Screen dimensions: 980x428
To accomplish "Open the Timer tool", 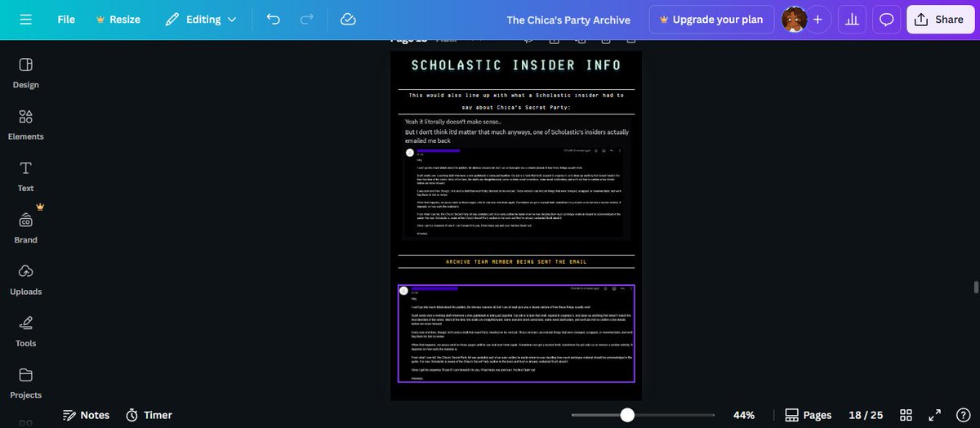I will (x=149, y=415).
